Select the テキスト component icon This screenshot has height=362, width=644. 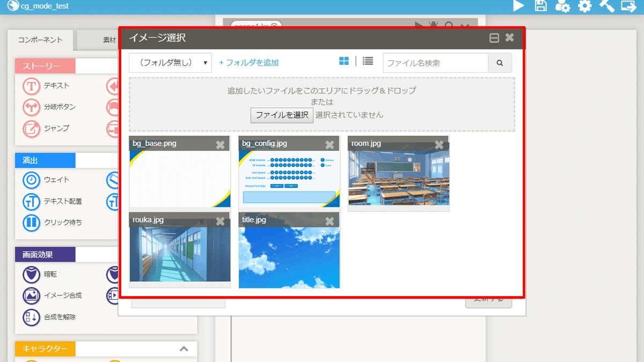coord(32,86)
